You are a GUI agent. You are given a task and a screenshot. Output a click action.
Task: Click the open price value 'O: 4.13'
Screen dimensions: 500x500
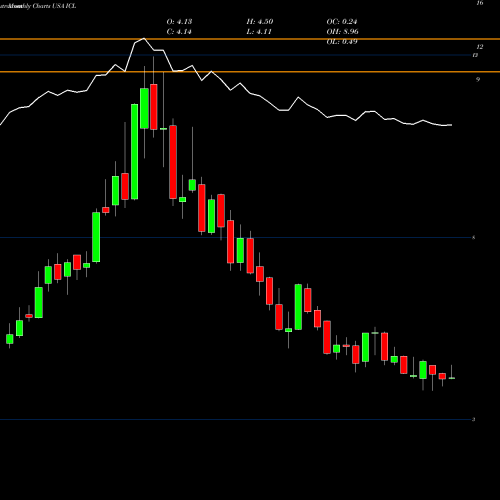coord(179,22)
